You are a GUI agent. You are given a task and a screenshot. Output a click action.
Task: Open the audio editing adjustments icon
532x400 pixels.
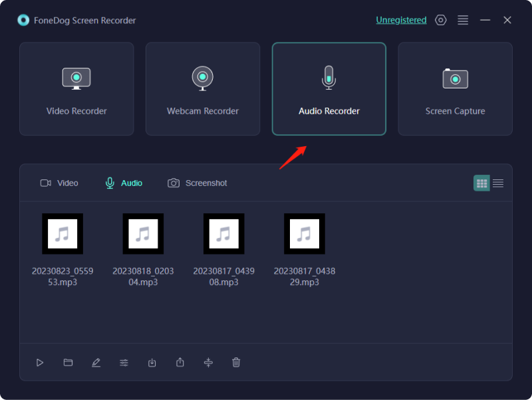[124, 363]
